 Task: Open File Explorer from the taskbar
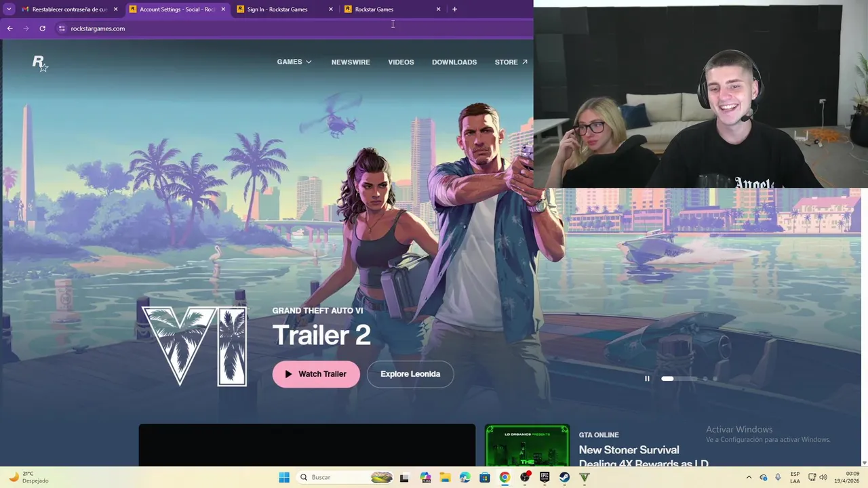[445, 477]
